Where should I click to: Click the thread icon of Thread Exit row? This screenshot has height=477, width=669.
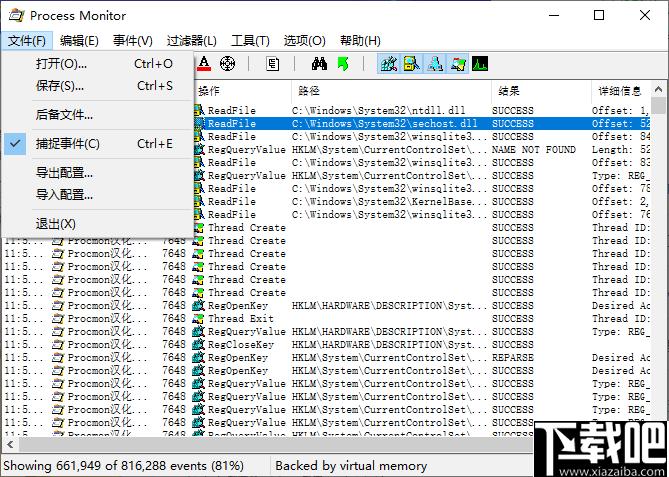pos(198,319)
